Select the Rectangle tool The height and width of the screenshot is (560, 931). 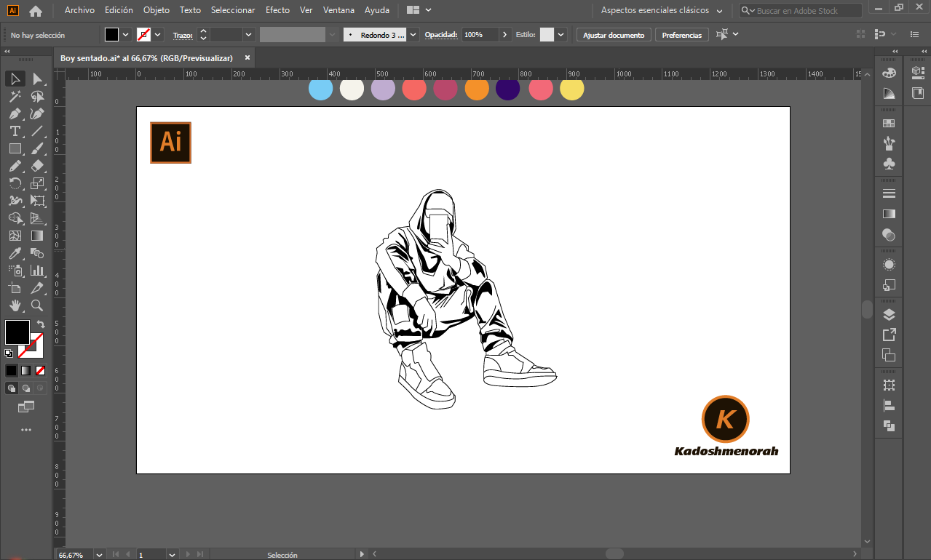(x=15, y=148)
